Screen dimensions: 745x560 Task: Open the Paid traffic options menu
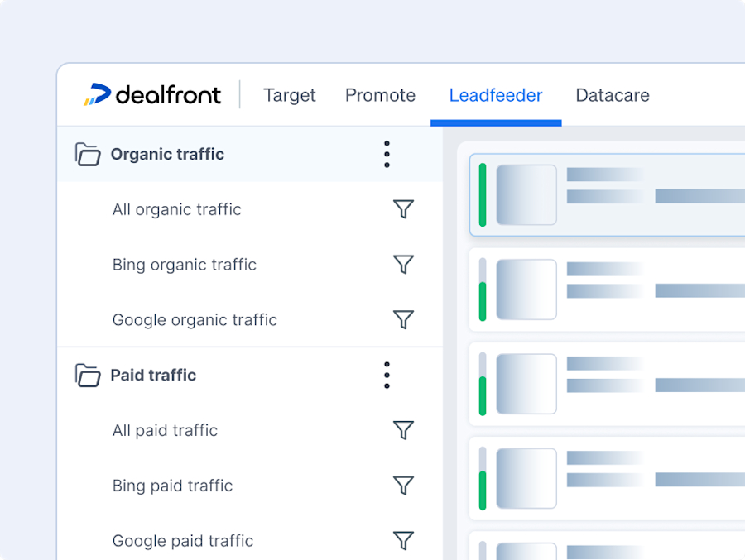(x=387, y=375)
